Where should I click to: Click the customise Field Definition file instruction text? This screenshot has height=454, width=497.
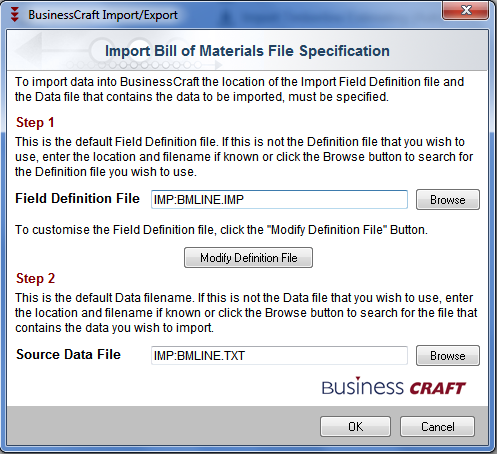click(221, 230)
